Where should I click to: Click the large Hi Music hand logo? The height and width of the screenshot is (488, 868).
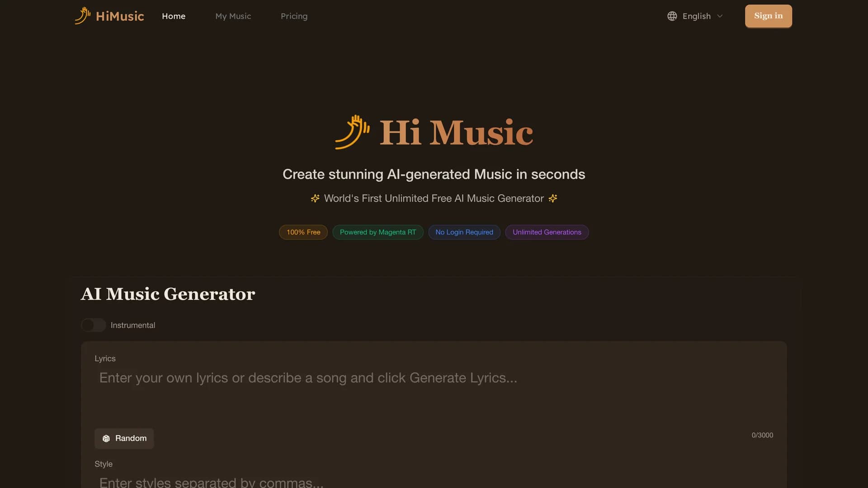click(x=352, y=132)
